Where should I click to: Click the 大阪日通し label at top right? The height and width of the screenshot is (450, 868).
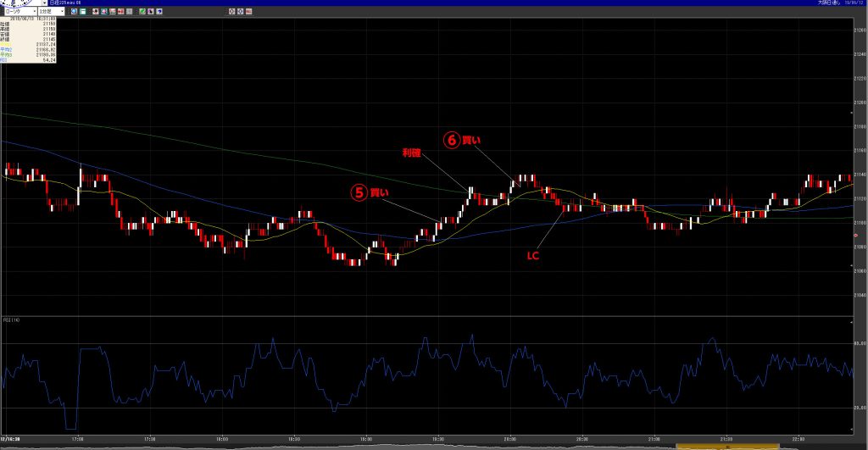click(829, 3)
